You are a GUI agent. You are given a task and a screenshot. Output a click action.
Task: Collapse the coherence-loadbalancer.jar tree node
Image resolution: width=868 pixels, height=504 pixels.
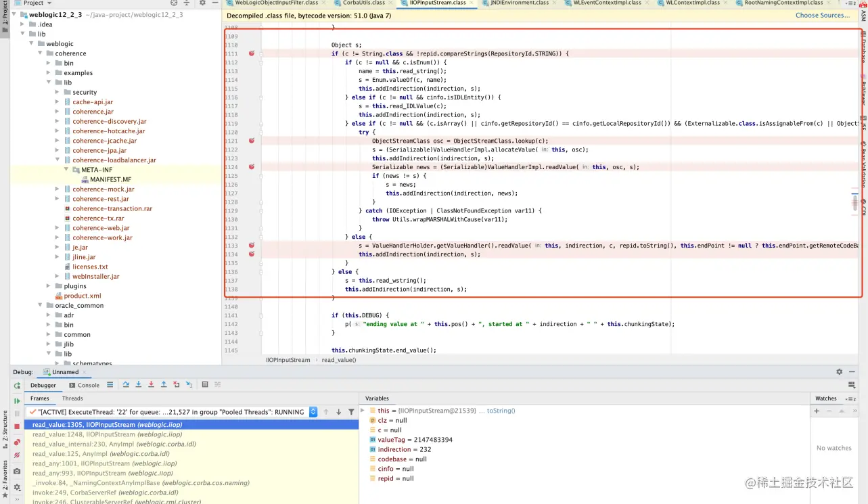(x=58, y=160)
